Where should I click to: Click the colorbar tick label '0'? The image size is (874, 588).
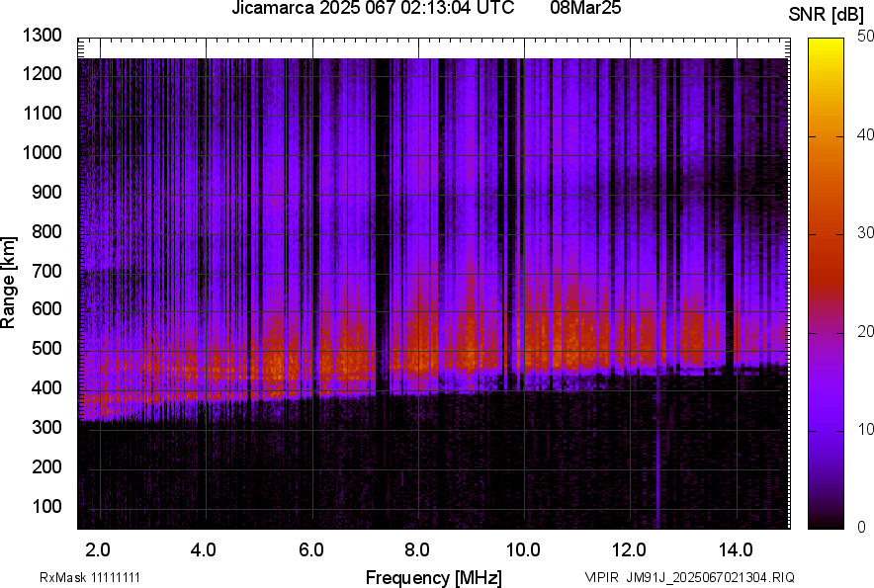click(862, 527)
